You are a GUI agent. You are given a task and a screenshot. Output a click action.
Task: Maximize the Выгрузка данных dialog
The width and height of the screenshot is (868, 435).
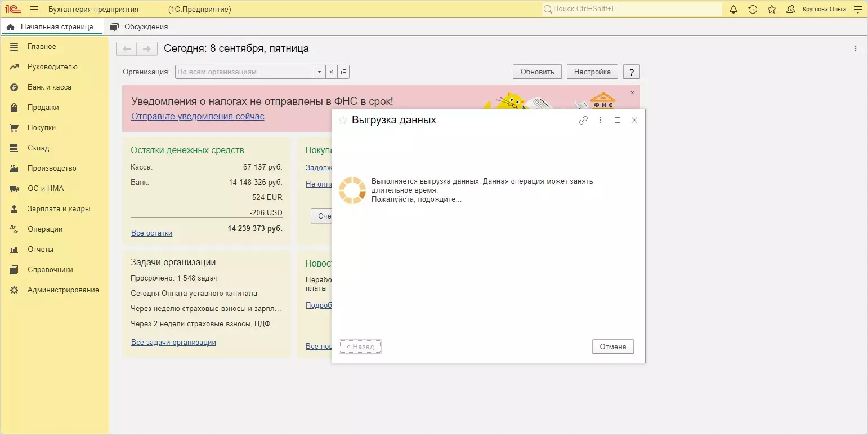618,120
